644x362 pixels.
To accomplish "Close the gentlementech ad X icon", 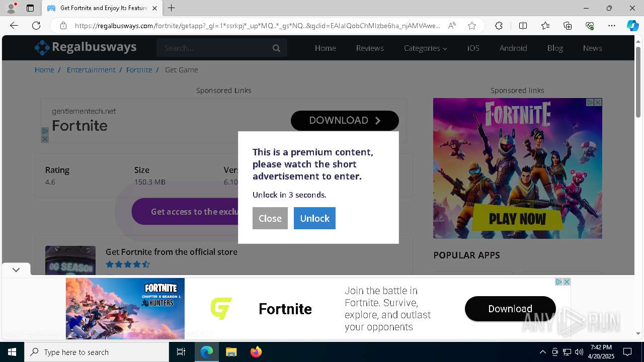I will pos(45,139).
